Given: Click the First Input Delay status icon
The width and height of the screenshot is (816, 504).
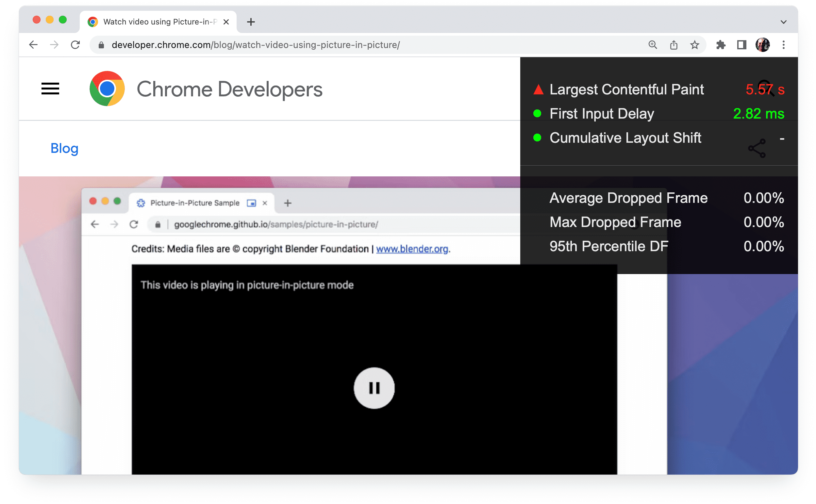Looking at the screenshot, I should pos(536,113).
